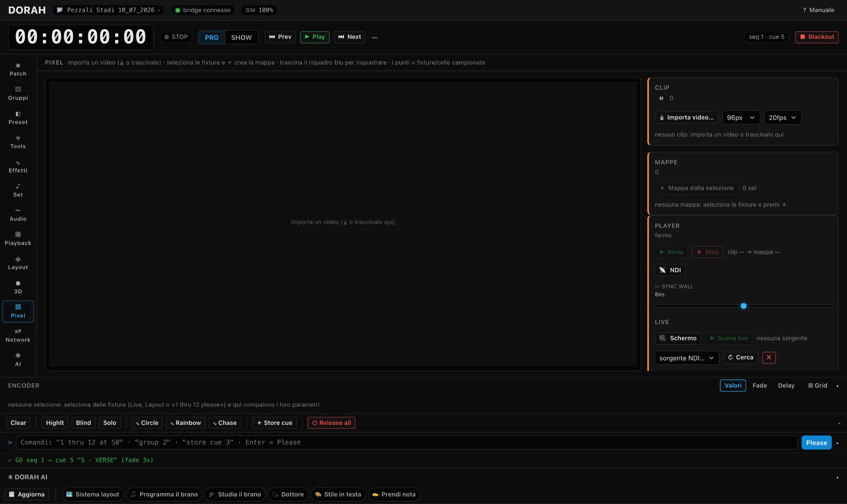847x504 pixels.
Task: Open the Tools section in sidebar
Action: [x=18, y=142]
